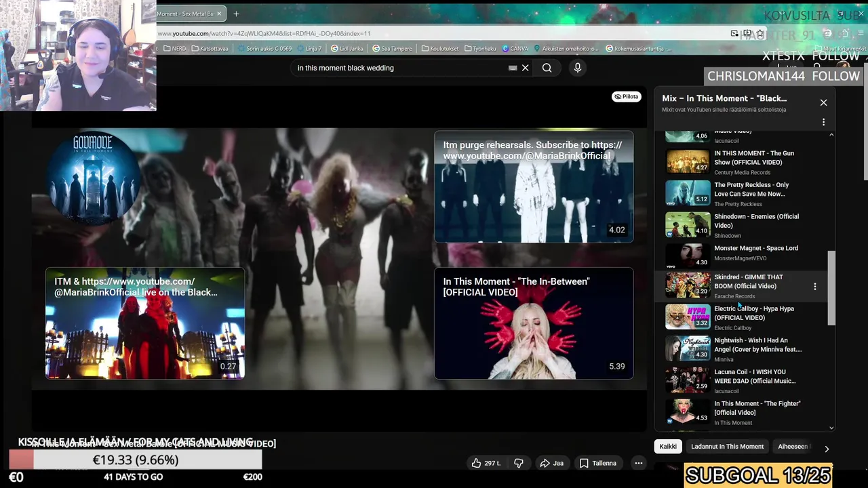Share video using Jaa button

click(551, 463)
